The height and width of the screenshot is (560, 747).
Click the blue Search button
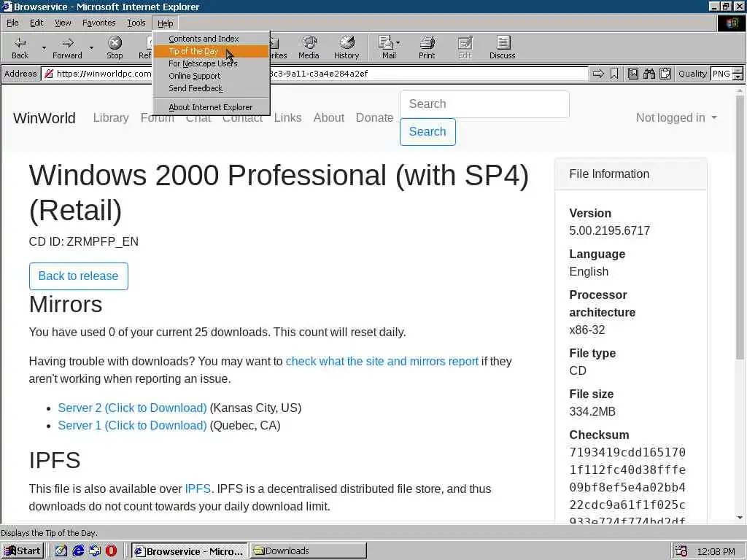427,132
